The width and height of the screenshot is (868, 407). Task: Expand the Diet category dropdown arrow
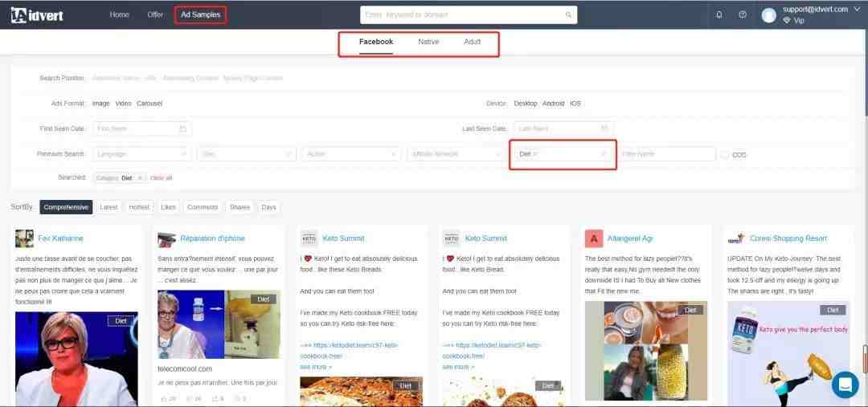click(x=604, y=154)
